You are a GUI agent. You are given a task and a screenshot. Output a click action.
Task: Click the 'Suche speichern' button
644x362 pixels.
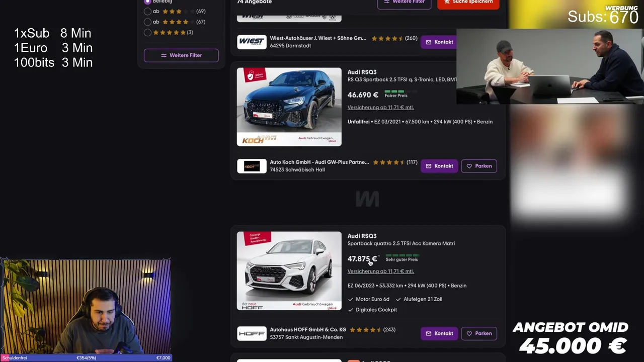(x=468, y=3)
